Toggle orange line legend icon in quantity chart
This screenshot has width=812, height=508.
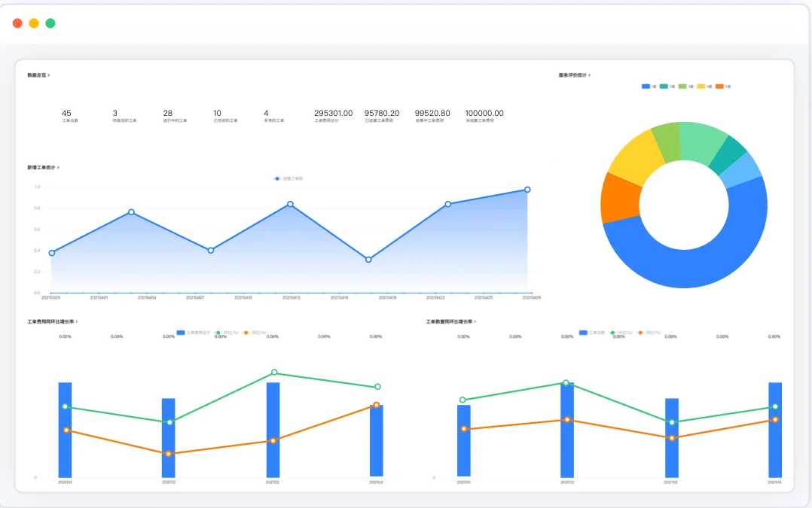[640, 333]
